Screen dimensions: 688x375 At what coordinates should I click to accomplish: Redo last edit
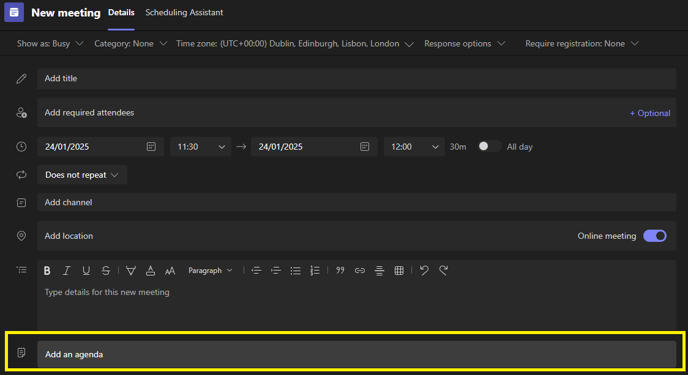point(444,270)
